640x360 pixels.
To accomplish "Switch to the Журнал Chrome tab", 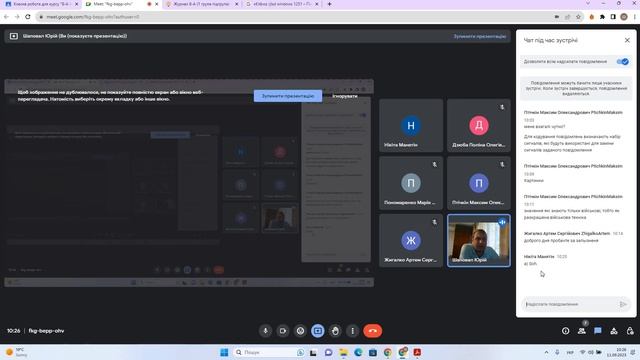I will point(201,4).
